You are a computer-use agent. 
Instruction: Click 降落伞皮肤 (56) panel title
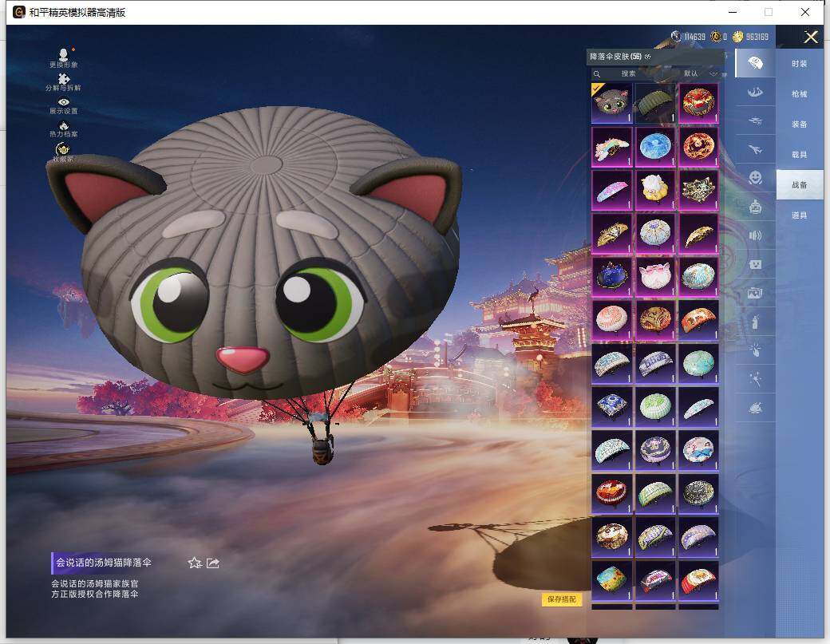tap(615, 57)
